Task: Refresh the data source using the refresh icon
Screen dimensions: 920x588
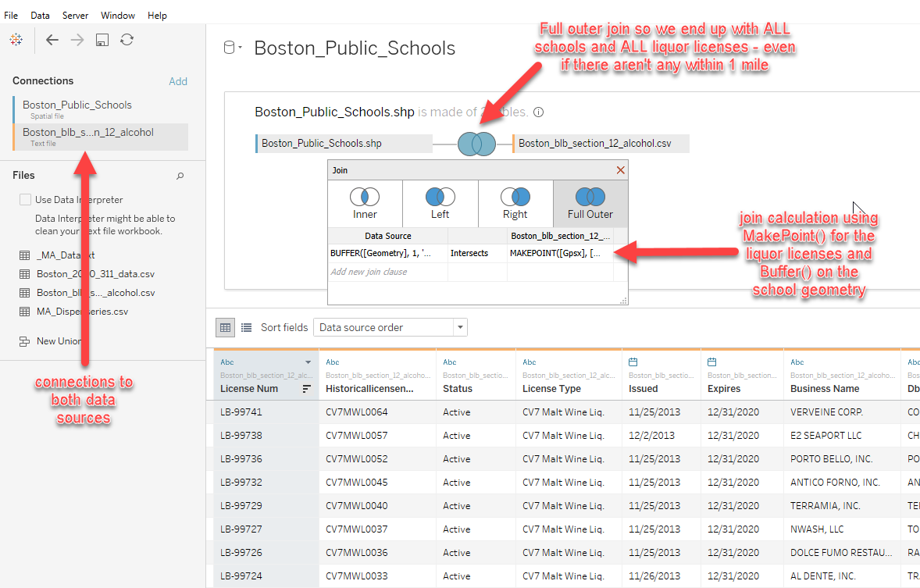Action: (x=127, y=39)
